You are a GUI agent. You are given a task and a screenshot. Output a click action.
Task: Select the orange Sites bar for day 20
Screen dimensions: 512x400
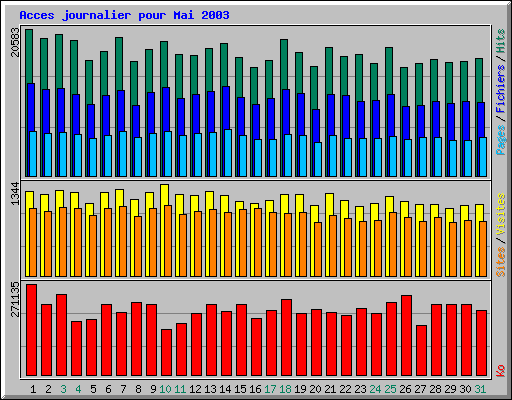click(x=318, y=249)
